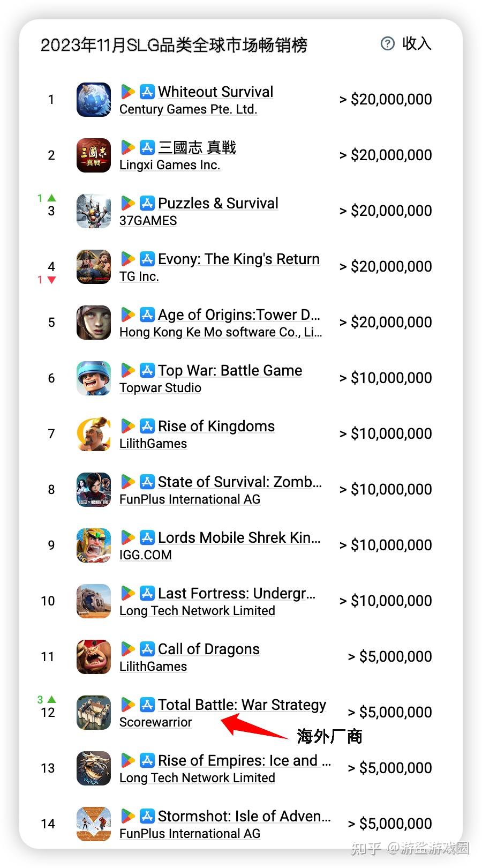
Task: Click App Store icon beside Last Fortress
Action: (x=147, y=593)
